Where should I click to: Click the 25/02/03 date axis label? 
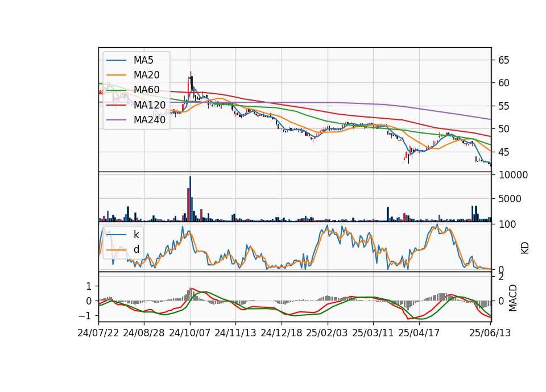tap(327, 333)
